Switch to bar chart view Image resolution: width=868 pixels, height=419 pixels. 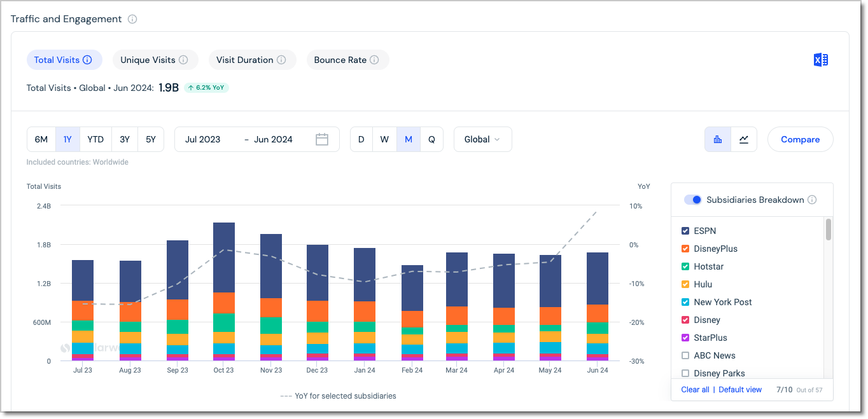point(718,139)
